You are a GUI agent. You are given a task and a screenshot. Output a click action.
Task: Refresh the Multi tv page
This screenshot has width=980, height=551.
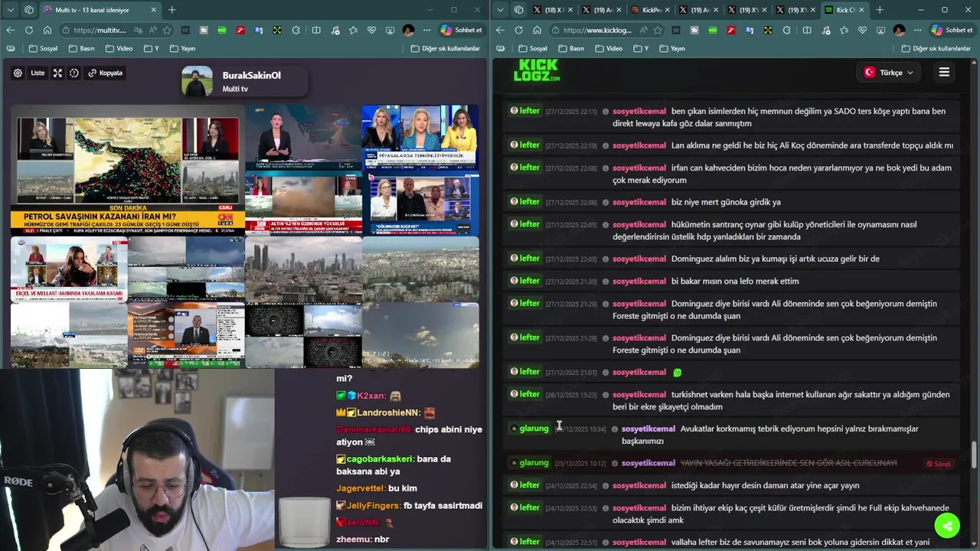(28, 30)
